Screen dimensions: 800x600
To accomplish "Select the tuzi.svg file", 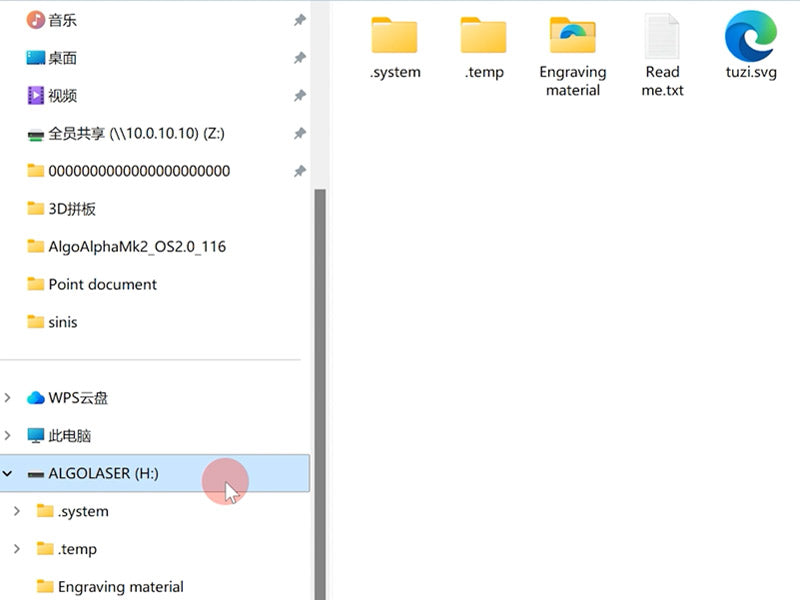I will (750, 36).
